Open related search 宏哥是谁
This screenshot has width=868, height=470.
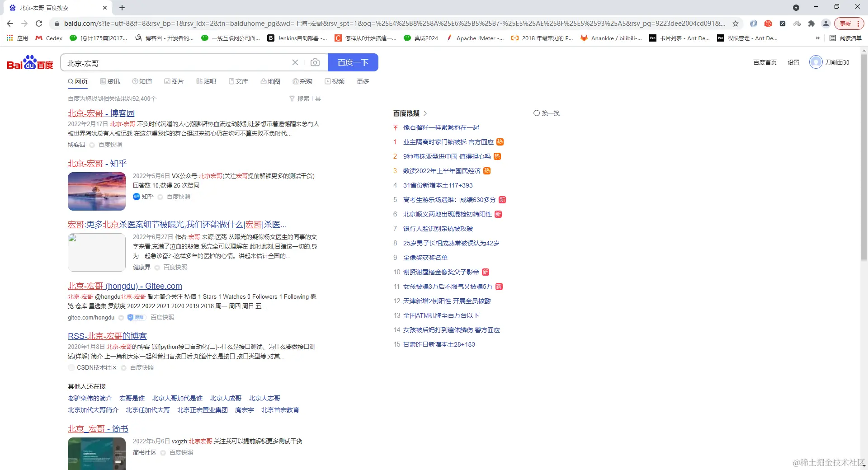tap(132, 398)
